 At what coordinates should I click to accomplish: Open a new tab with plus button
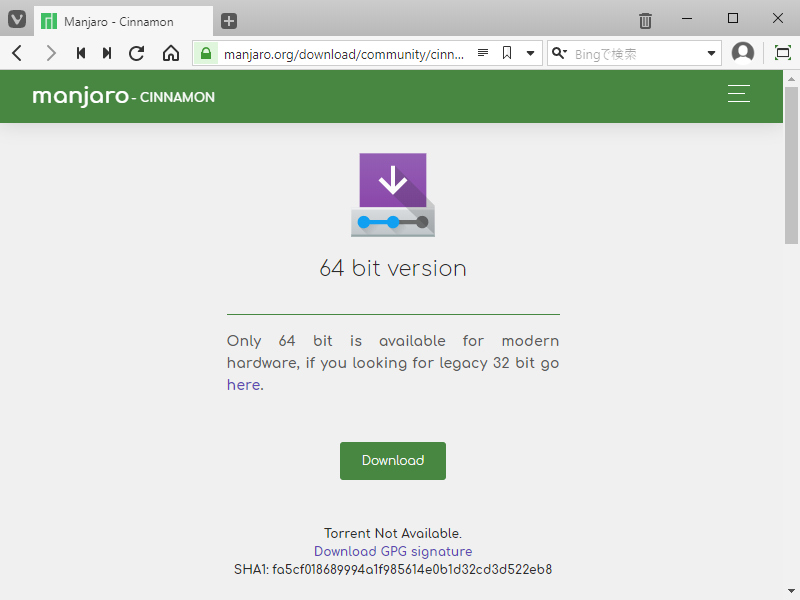click(229, 21)
